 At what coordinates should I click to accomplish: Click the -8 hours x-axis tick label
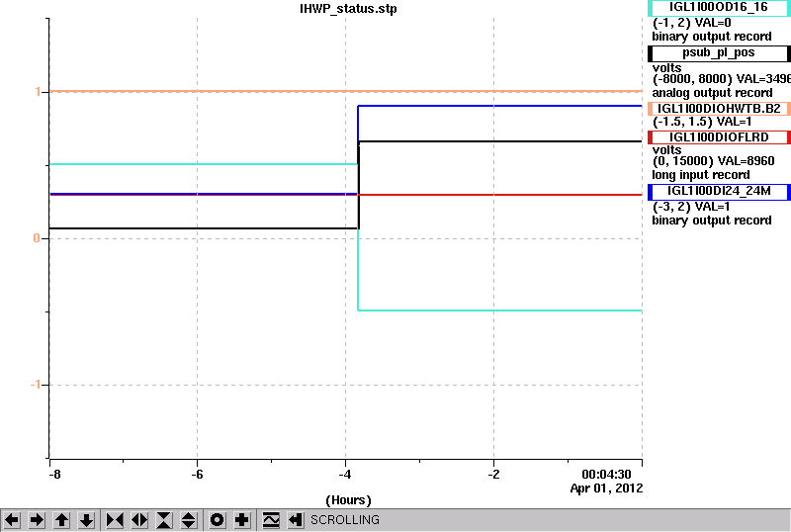click(x=54, y=475)
